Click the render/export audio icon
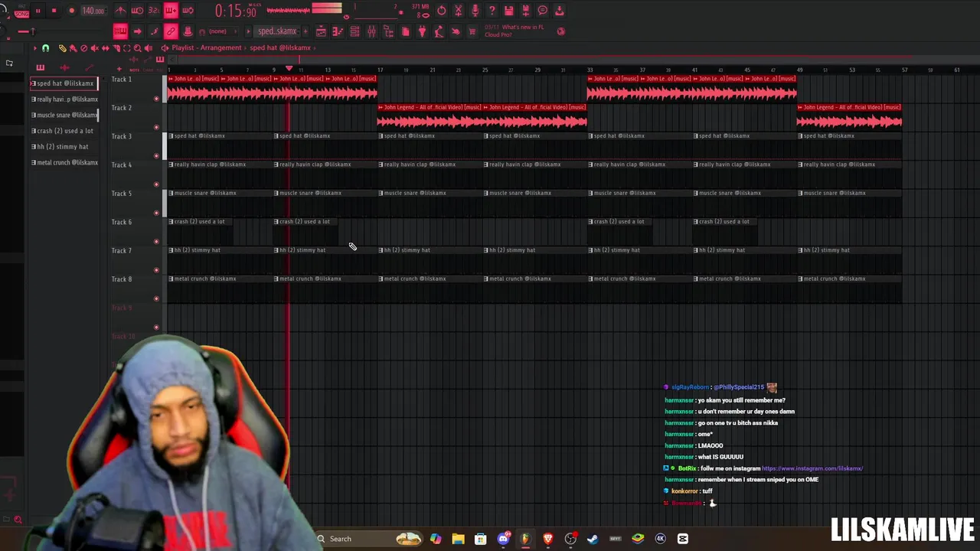980x551 pixels. [526, 11]
